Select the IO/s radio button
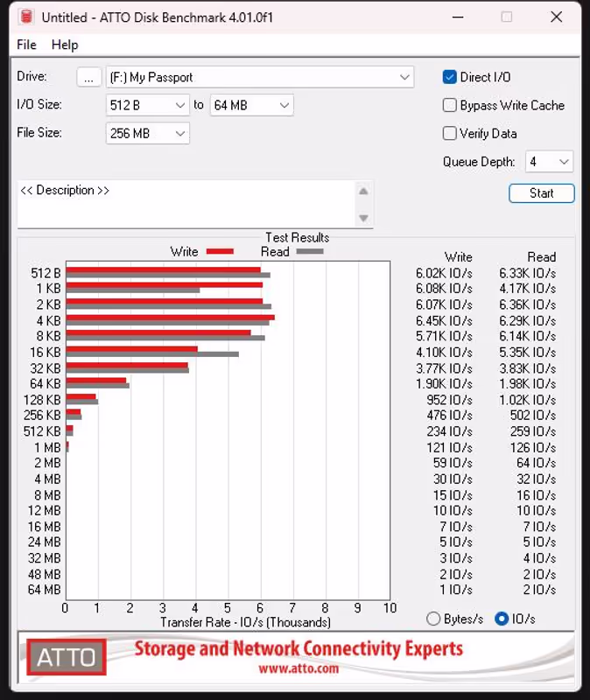The width and height of the screenshot is (590, 700). point(502,619)
